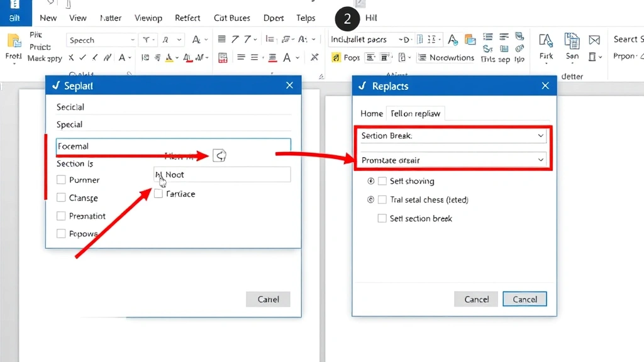Click the highlighted Cancel button in Replacts dialog
The width and height of the screenshot is (644, 362).
(525, 299)
